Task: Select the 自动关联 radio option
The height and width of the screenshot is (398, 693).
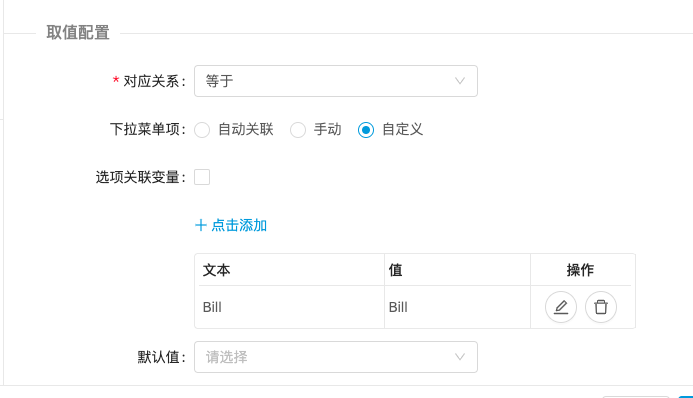Action: pos(202,130)
